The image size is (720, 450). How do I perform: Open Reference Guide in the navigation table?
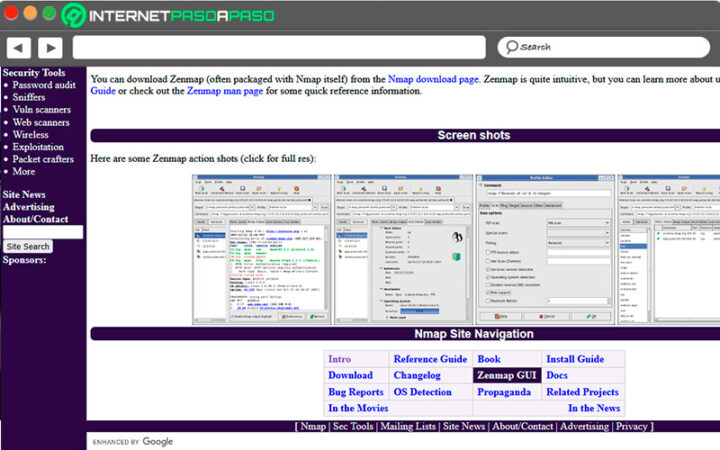pos(430,359)
